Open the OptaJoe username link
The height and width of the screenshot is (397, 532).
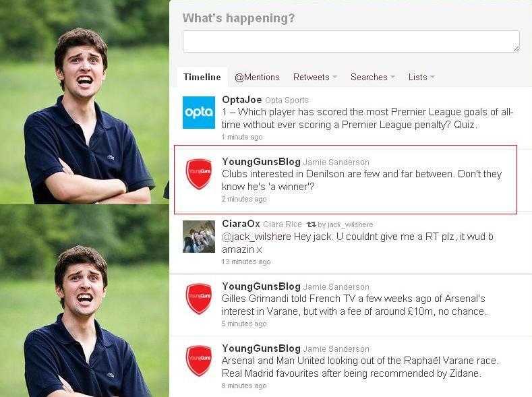click(x=241, y=100)
